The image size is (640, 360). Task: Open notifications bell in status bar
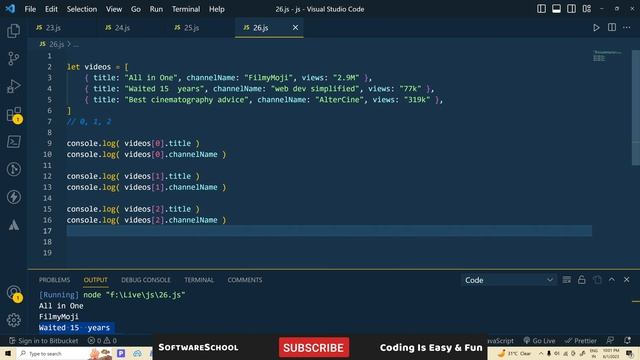pos(627,340)
